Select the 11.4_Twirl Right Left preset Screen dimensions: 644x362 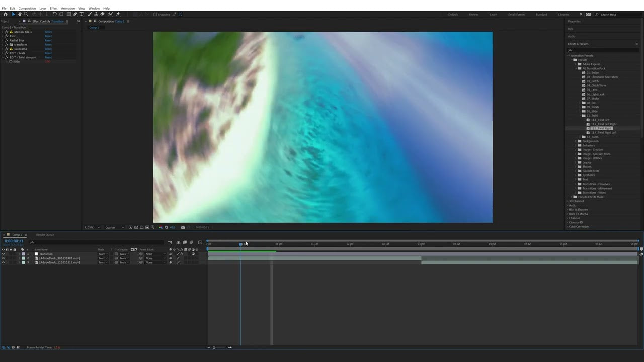(x=604, y=132)
